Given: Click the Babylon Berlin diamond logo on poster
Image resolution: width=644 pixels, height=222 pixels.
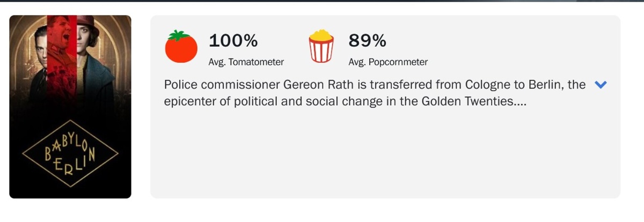Looking at the screenshot, I should click(70, 152).
